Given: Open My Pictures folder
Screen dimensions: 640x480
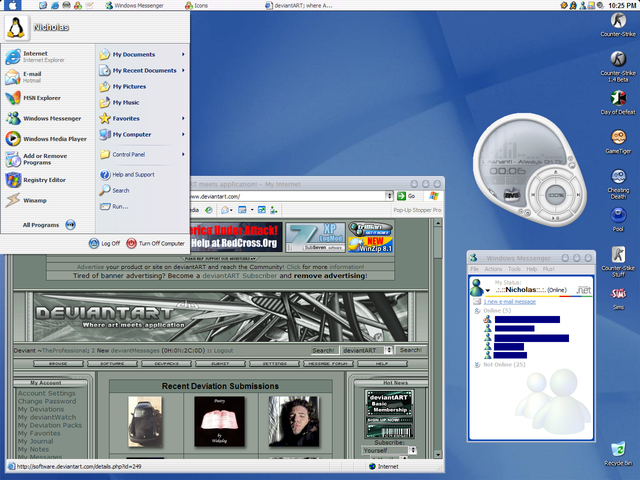Looking at the screenshot, I should click(x=123, y=87).
